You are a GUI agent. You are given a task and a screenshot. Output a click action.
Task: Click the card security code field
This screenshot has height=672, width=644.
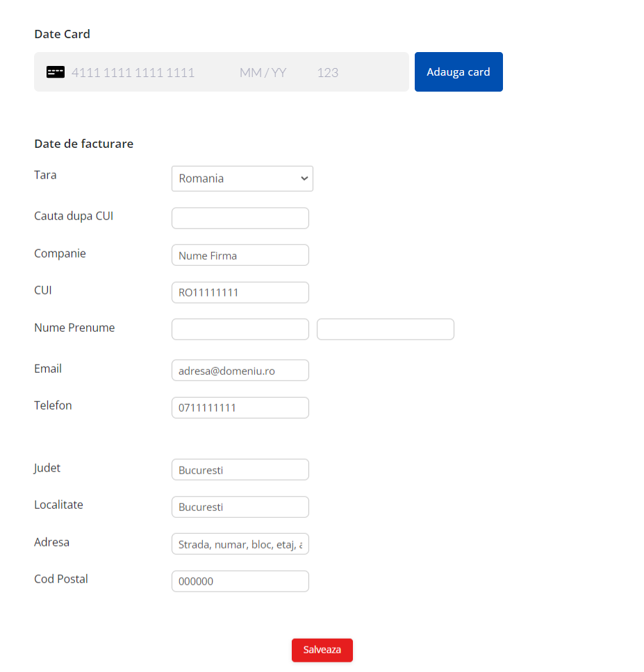(x=327, y=72)
